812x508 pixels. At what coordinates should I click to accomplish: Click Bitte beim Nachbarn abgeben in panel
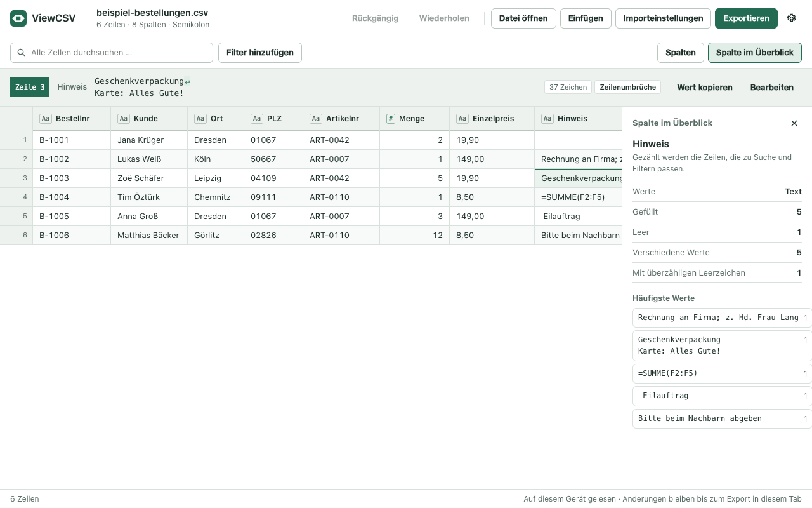(722, 419)
